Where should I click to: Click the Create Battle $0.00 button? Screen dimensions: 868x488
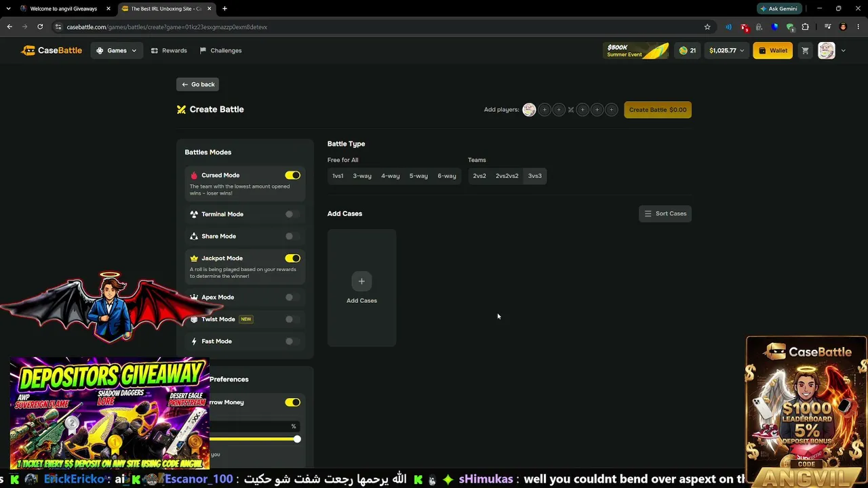point(658,110)
